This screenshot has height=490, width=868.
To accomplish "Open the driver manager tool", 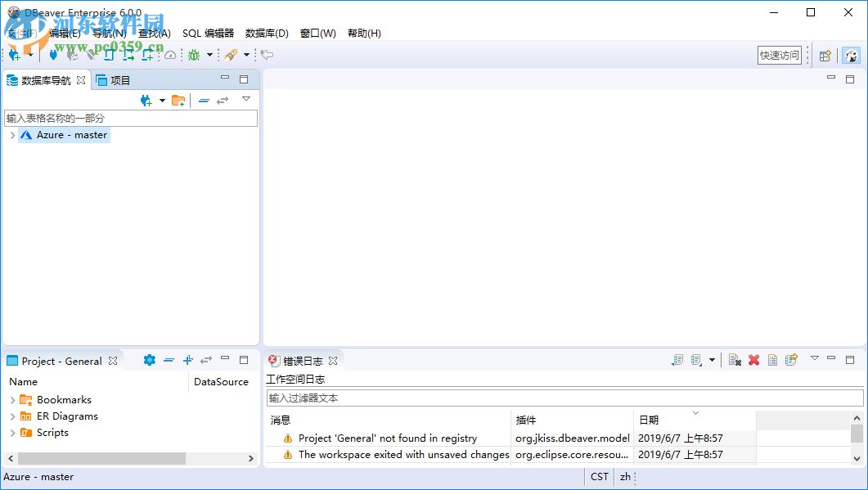I will 52,55.
